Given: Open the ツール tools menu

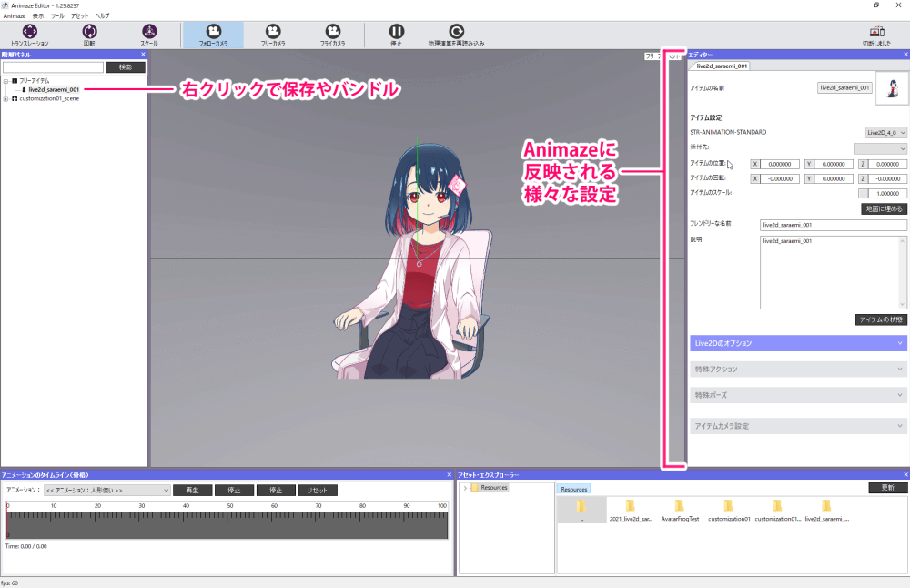Looking at the screenshot, I should tap(57, 15).
